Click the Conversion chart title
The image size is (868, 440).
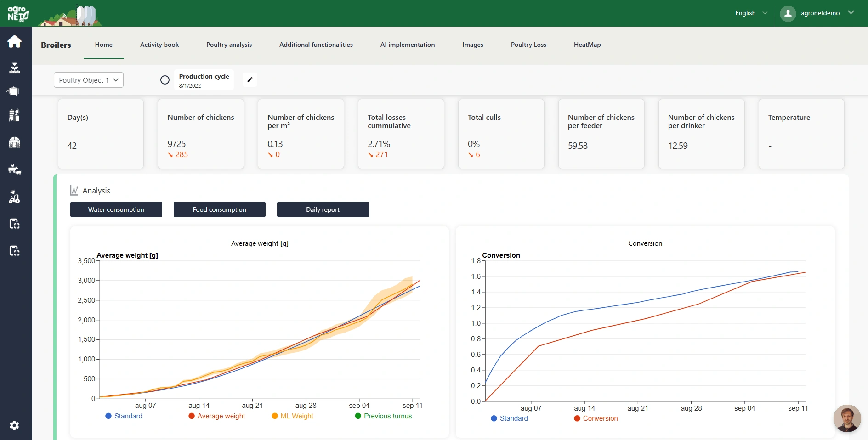click(x=645, y=243)
